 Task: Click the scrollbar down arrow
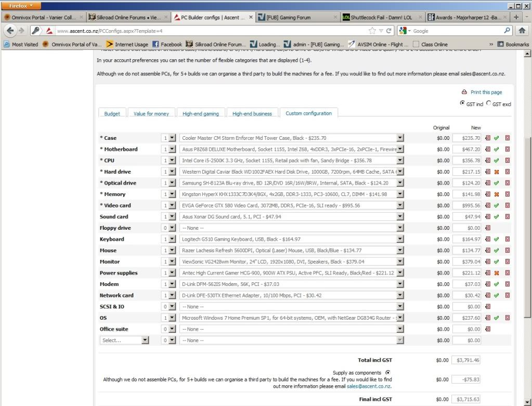tap(527, 402)
